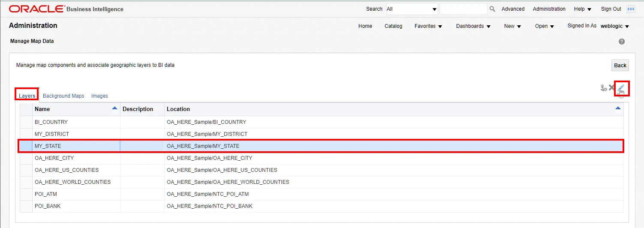Image resolution: width=644 pixels, height=228 pixels.
Task: Click the Advanced search link
Action: point(513,9)
